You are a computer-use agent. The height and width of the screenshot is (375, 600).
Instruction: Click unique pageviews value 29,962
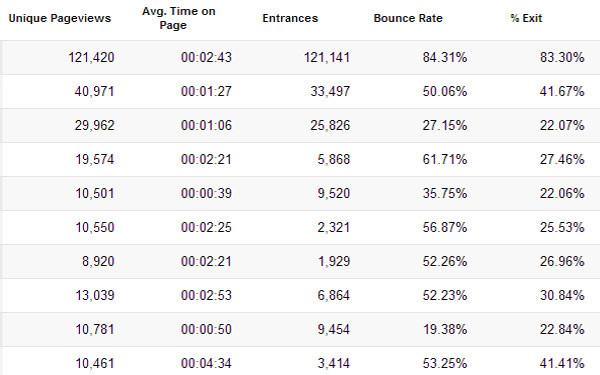(95, 126)
